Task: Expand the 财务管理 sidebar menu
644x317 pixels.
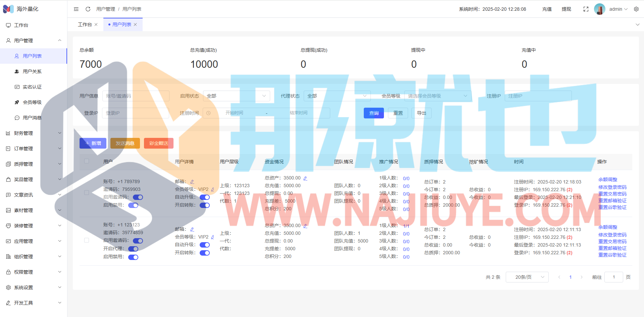Action: [x=34, y=133]
